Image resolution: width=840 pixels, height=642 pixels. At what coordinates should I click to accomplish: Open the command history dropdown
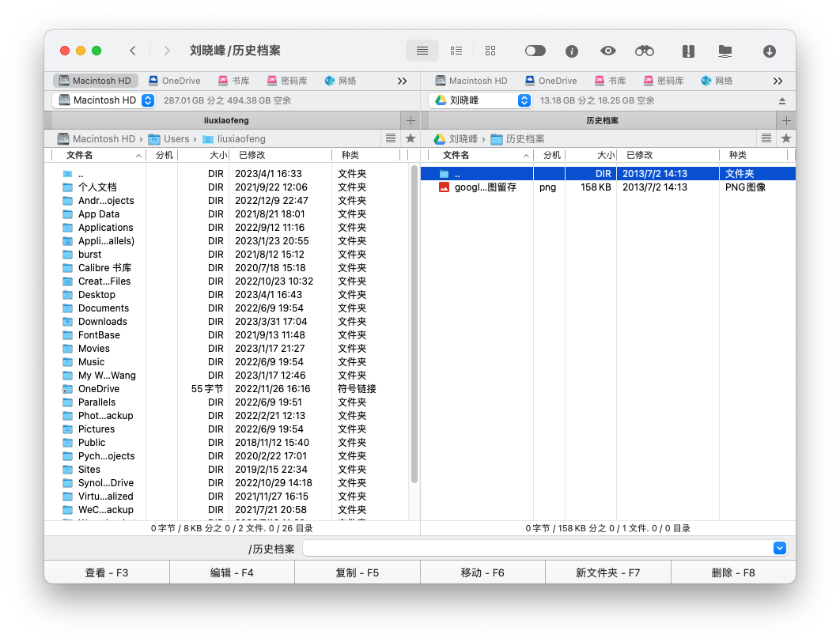(x=779, y=548)
